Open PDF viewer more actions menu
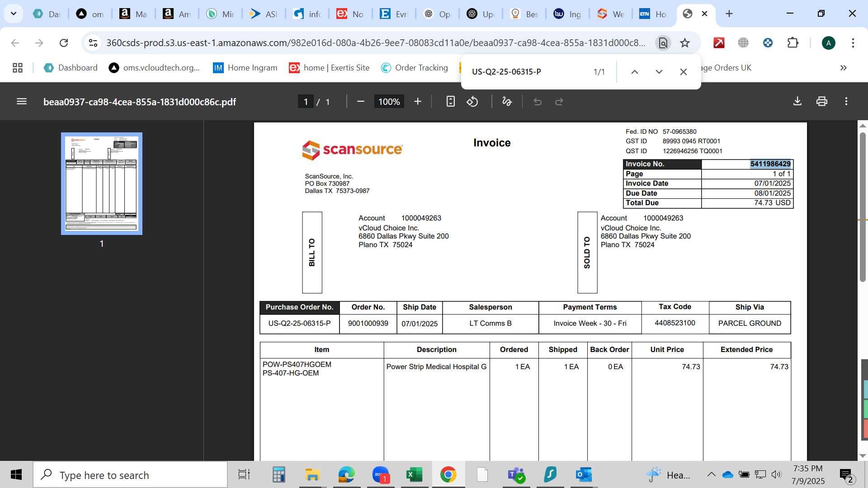 click(x=846, y=102)
